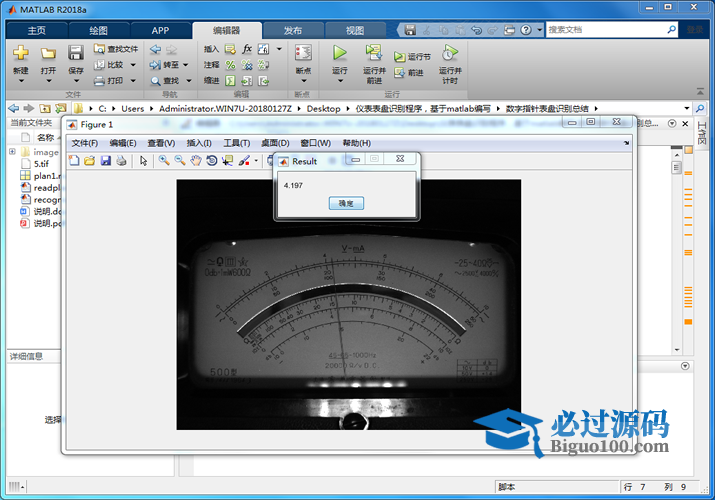Click the Desktop segment in address path
This screenshot has width=715, height=500.
tap(323, 108)
